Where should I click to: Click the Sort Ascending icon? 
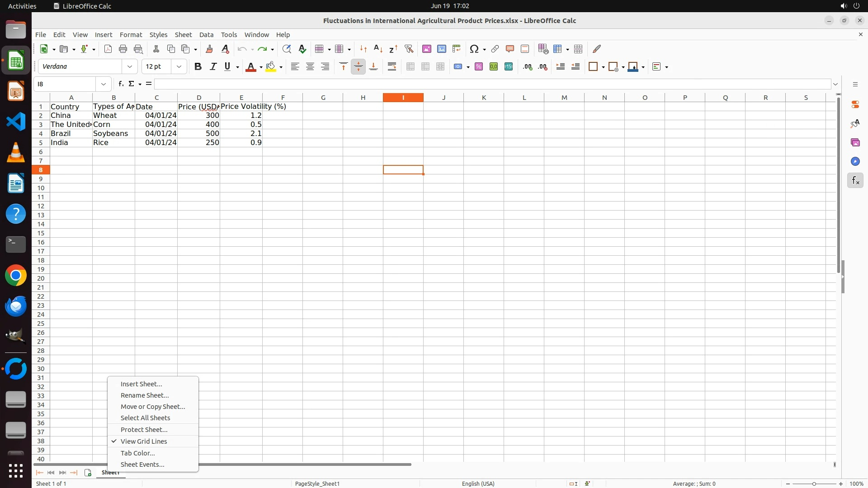pos(378,49)
